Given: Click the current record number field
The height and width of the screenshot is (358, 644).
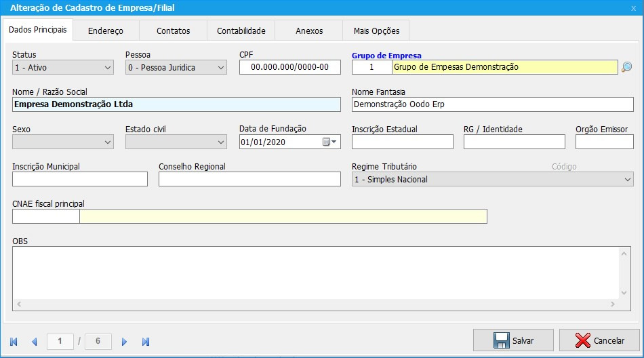Looking at the screenshot, I should 60,341.
